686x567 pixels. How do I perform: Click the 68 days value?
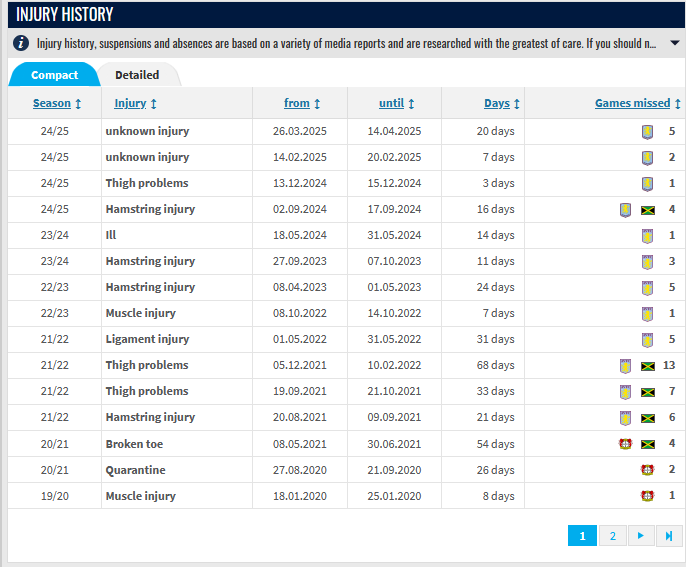click(x=495, y=365)
